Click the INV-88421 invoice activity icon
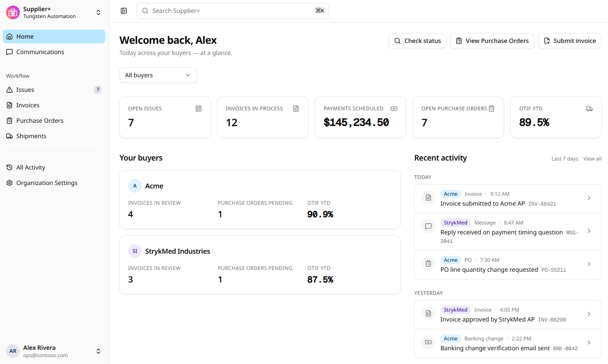Viewport: 608px width, 364px height. click(428, 198)
